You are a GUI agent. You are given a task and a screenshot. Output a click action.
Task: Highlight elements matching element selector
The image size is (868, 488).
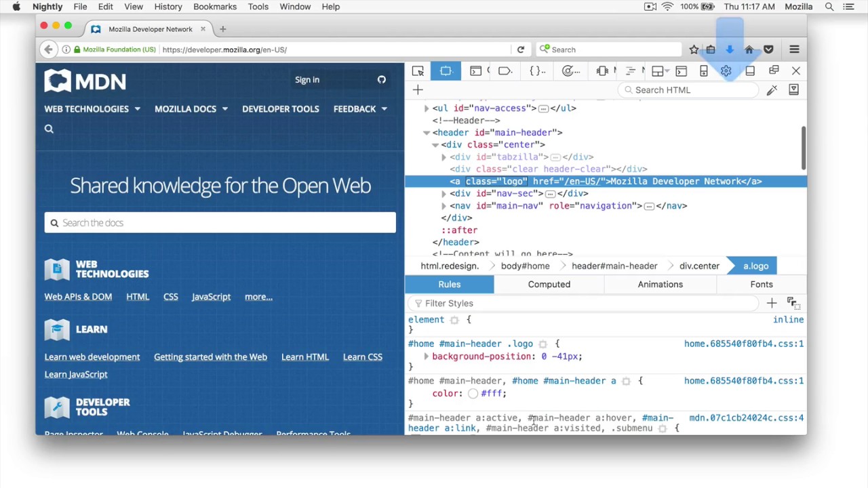click(454, 320)
